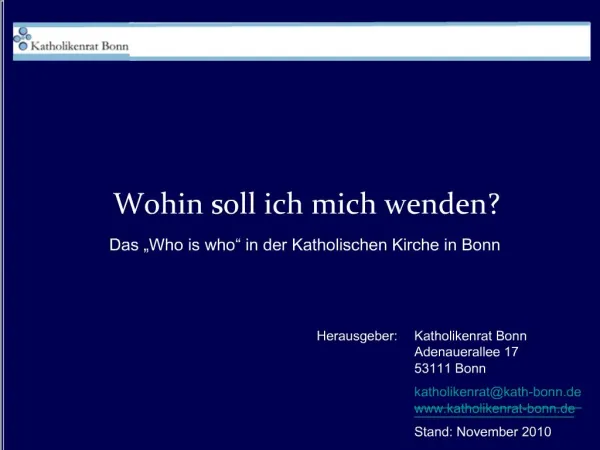Image resolution: width=600 pixels, height=450 pixels.
Task: Click the word 'Bonn' ending the subtitle
Action: point(482,244)
